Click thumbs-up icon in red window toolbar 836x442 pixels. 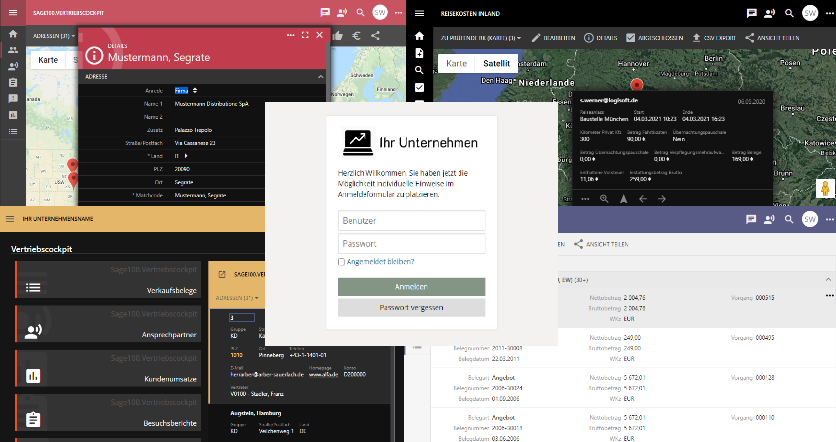click(x=337, y=36)
